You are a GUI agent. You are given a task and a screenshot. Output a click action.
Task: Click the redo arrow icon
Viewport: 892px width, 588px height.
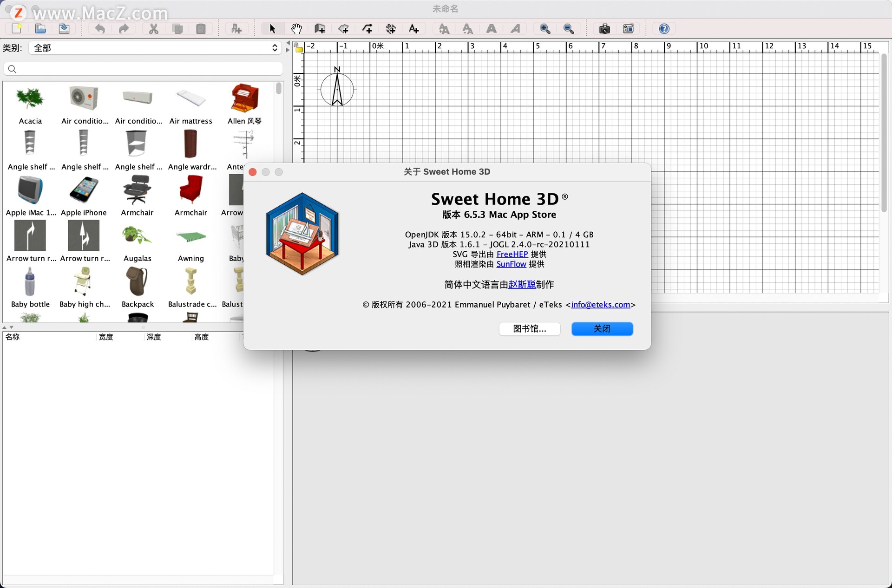tap(124, 29)
